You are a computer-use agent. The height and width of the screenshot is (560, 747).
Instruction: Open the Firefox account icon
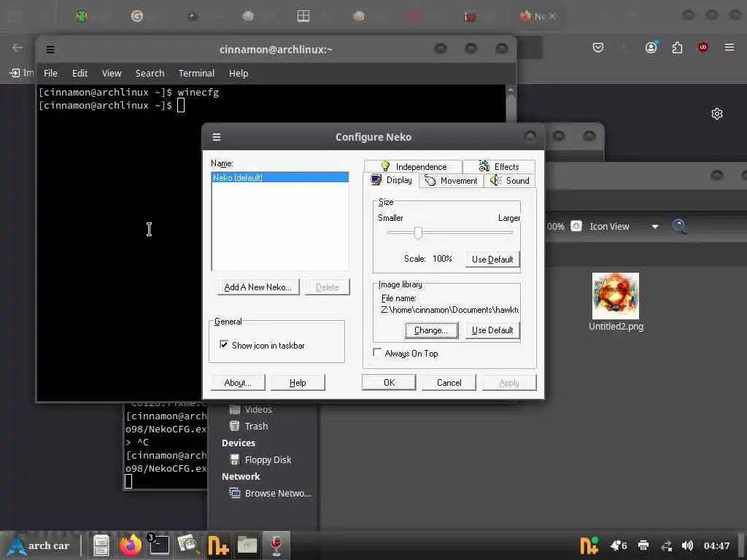(x=651, y=47)
